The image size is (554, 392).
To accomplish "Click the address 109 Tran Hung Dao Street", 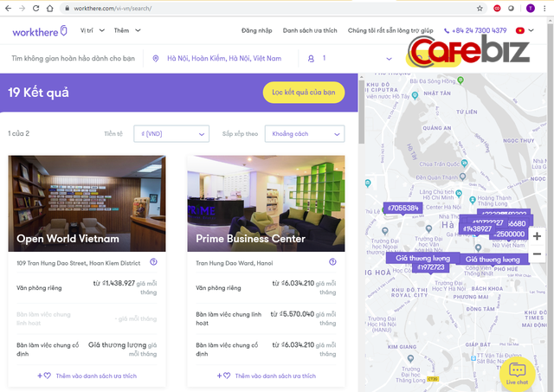I will point(79,263).
